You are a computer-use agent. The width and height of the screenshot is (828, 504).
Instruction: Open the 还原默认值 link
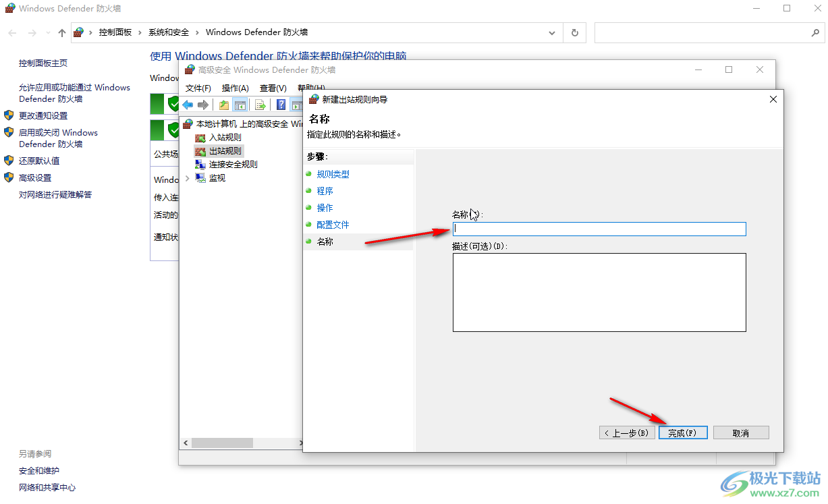pyautogui.click(x=39, y=161)
